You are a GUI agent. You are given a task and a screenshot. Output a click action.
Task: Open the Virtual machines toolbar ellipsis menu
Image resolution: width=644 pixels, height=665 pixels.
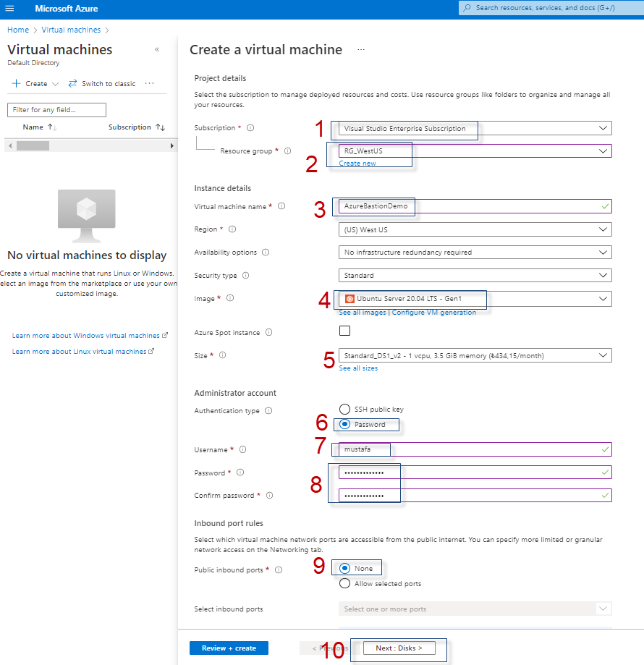(149, 83)
